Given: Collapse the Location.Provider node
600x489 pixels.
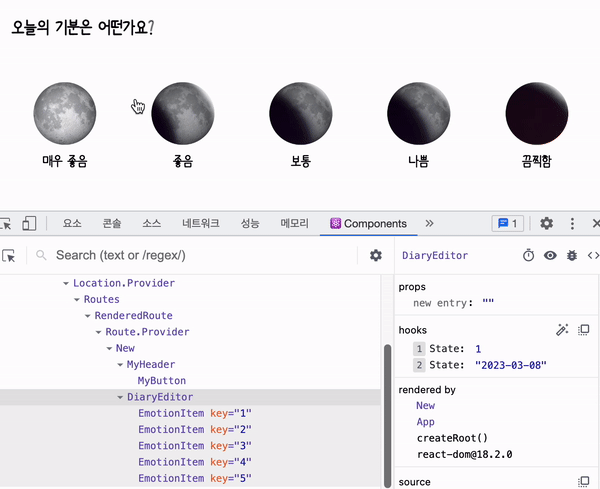Looking at the screenshot, I should click(x=66, y=284).
